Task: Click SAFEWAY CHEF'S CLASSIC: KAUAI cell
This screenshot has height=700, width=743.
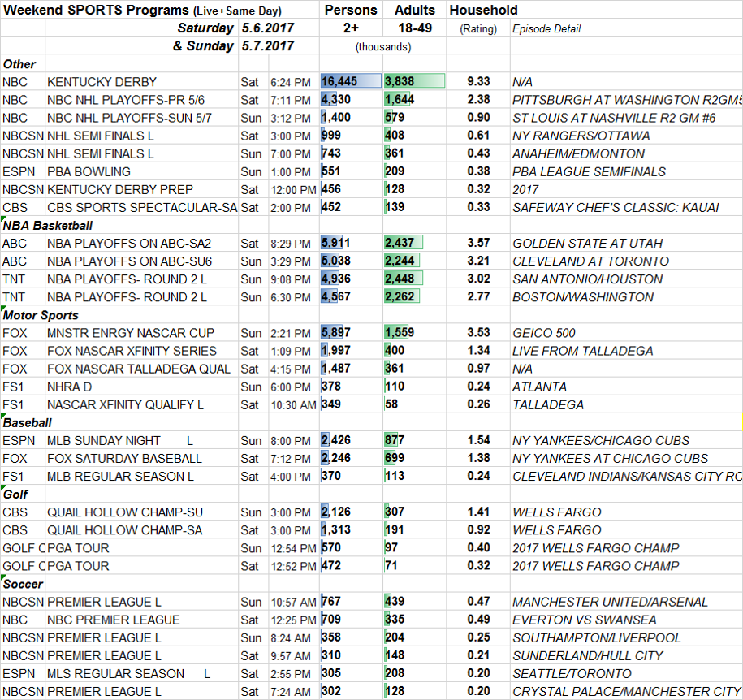Action: click(x=626, y=208)
